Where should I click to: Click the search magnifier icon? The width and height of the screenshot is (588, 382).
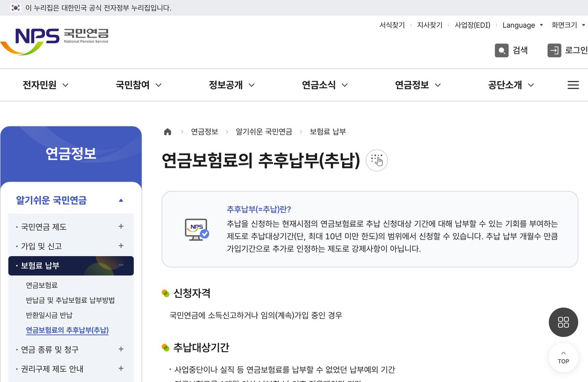click(502, 50)
